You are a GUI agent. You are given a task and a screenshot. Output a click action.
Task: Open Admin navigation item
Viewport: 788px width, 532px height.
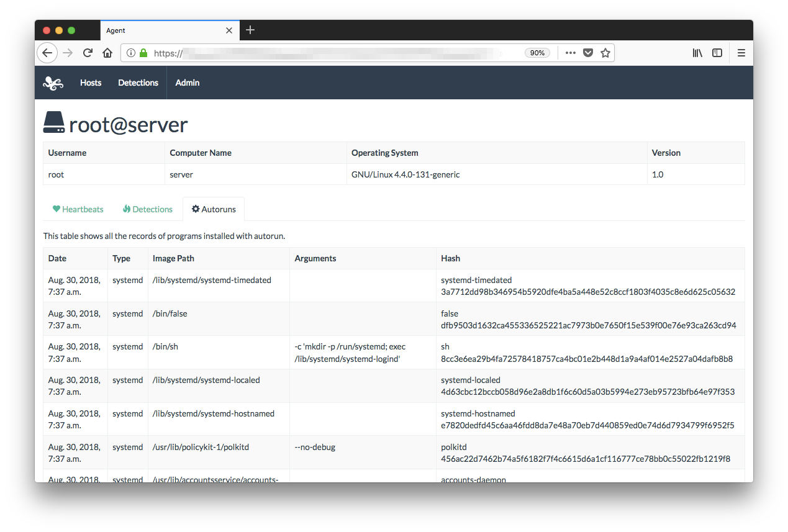pos(188,83)
